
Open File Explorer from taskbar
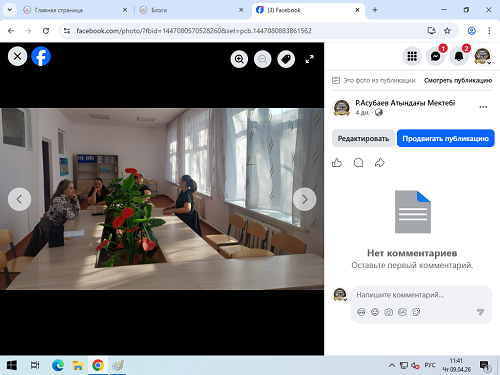[x=78, y=365]
